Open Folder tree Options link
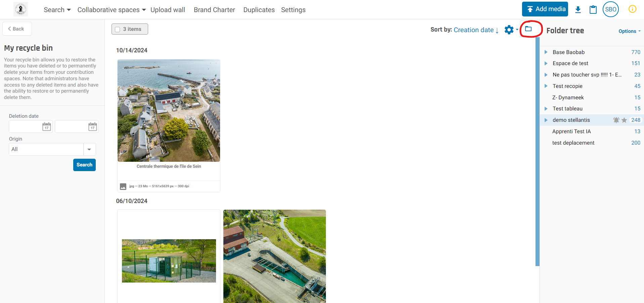Viewport: 644px width, 303px height. pos(630,31)
